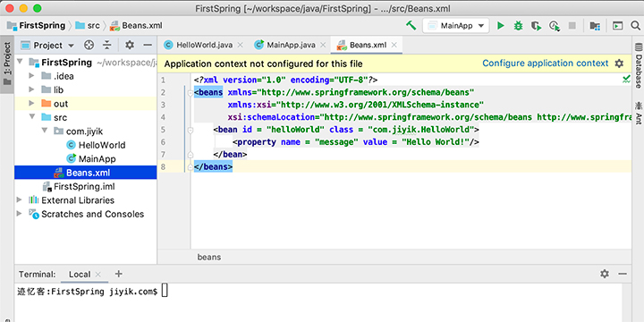Image resolution: width=644 pixels, height=322 pixels.
Task: Open the Project Structure icon
Action: coord(595,26)
